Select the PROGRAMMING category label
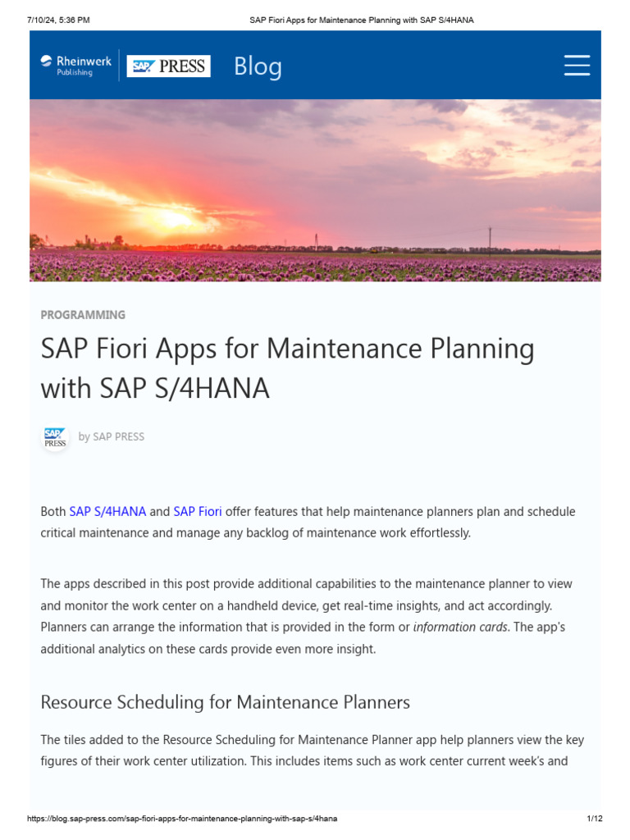Screen dimensions: 630x840 [x=83, y=315]
